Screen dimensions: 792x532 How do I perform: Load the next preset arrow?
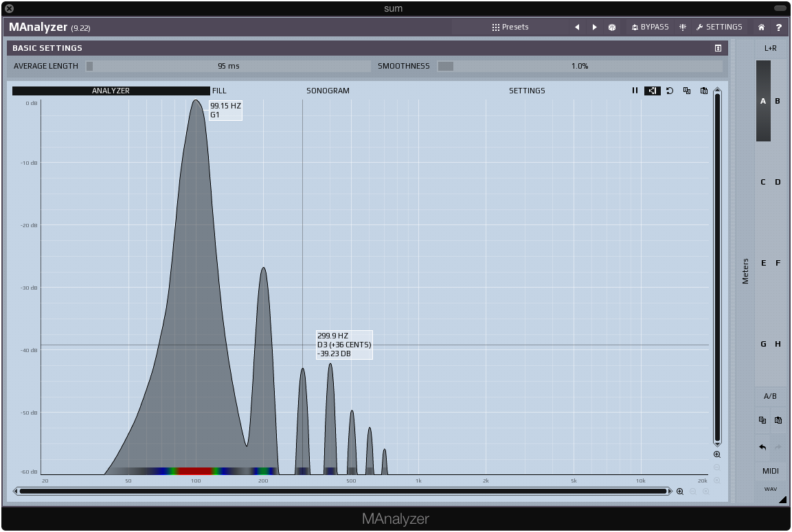tap(594, 27)
